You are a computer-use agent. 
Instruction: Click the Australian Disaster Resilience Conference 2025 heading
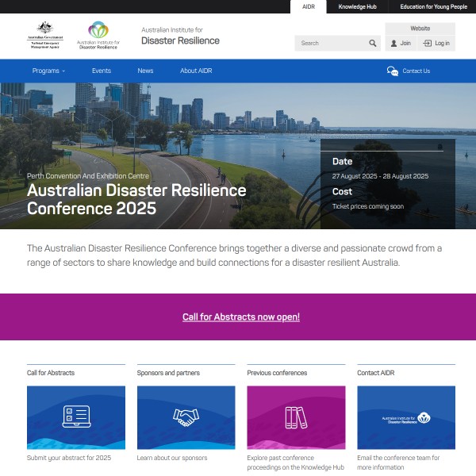tap(136, 200)
